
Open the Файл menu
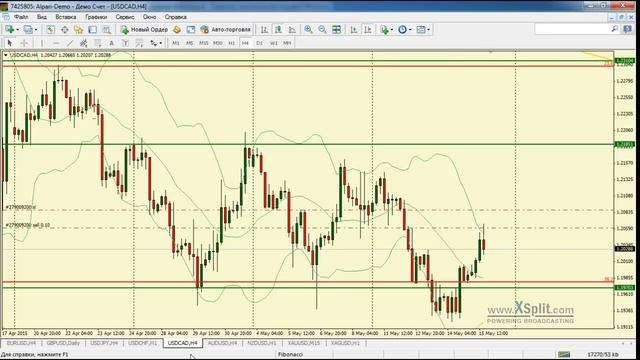tap(21, 17)
